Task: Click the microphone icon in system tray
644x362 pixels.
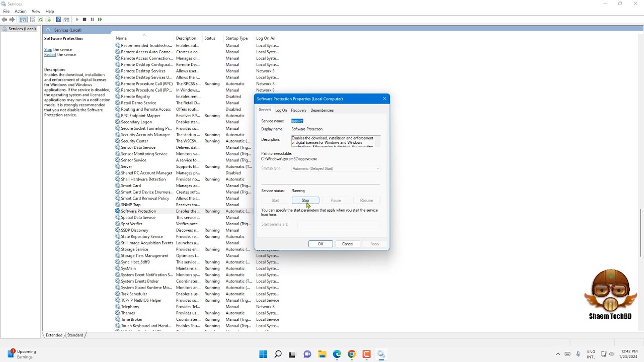Action: click(x=578, y=354)
